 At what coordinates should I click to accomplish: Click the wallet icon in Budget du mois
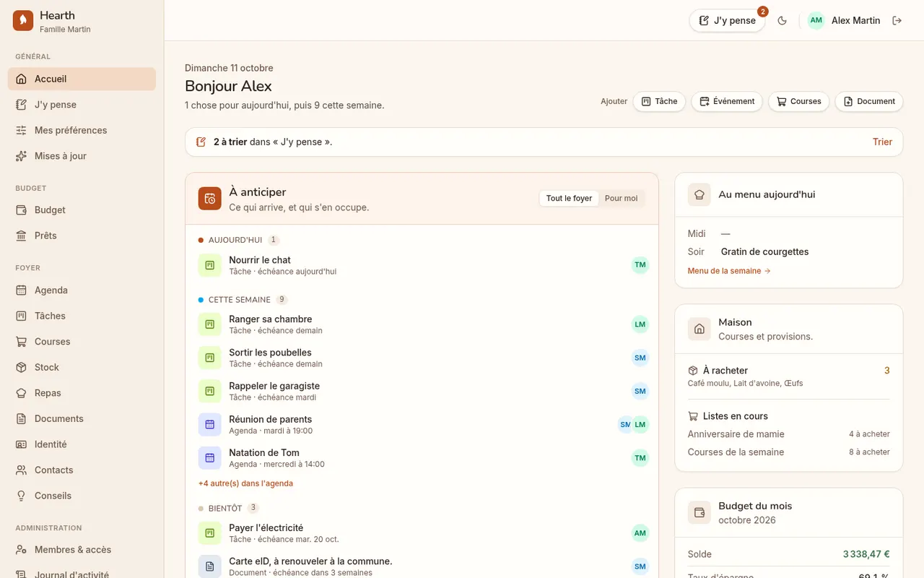tap(699, 513)
